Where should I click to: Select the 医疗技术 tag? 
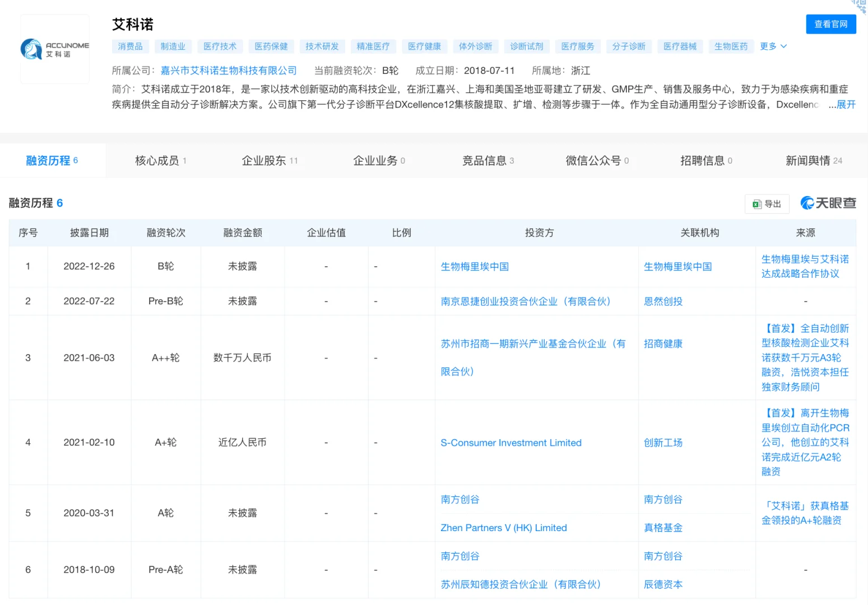(x=220, y=46)
